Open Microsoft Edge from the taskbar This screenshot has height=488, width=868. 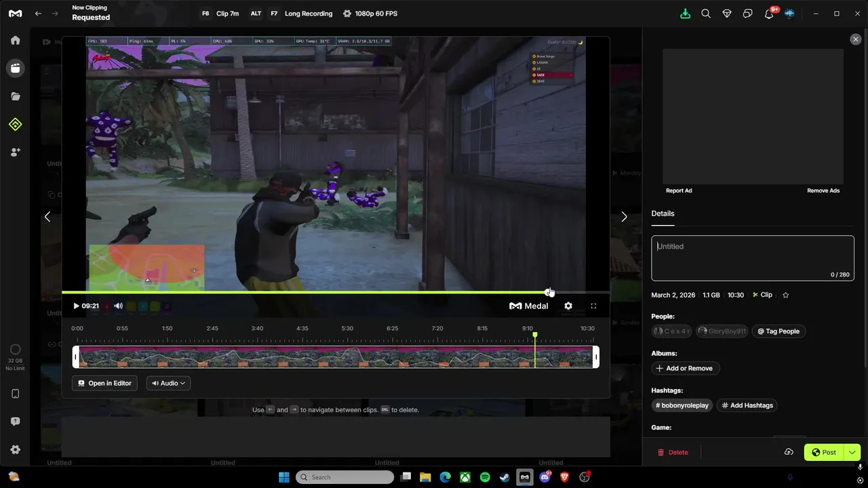pos(445,477)
